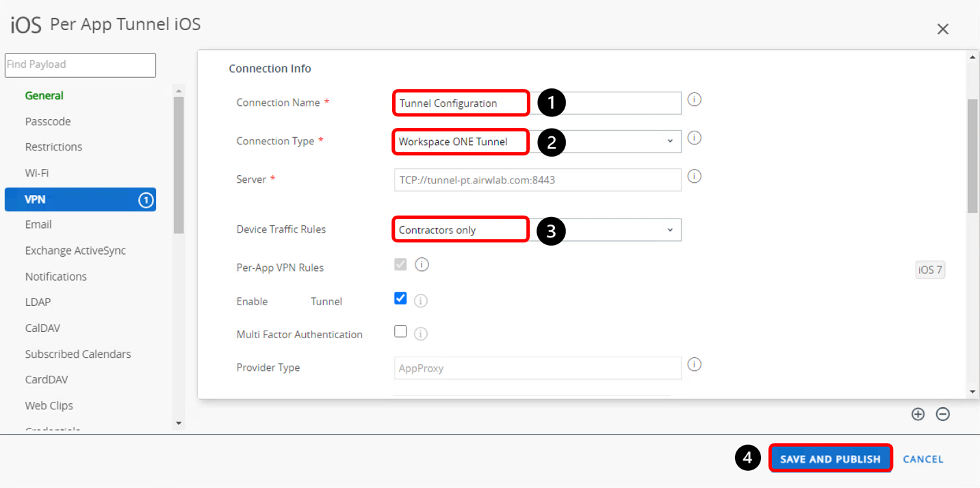The width and height of the screenshot is (980, 488).
Task: Click info icon beside Multi Factor Authentication
Action: [421, 334]
